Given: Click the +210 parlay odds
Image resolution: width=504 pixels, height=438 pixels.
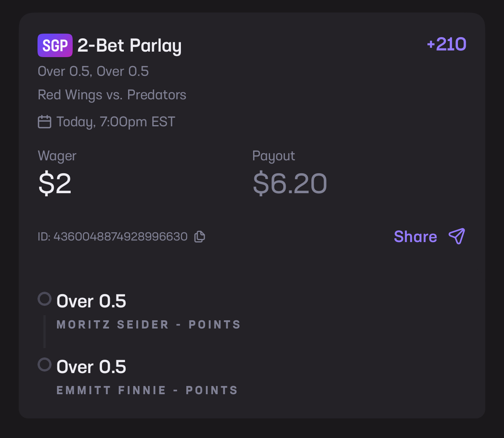Looking at the screenshot, I should [447, 44].
